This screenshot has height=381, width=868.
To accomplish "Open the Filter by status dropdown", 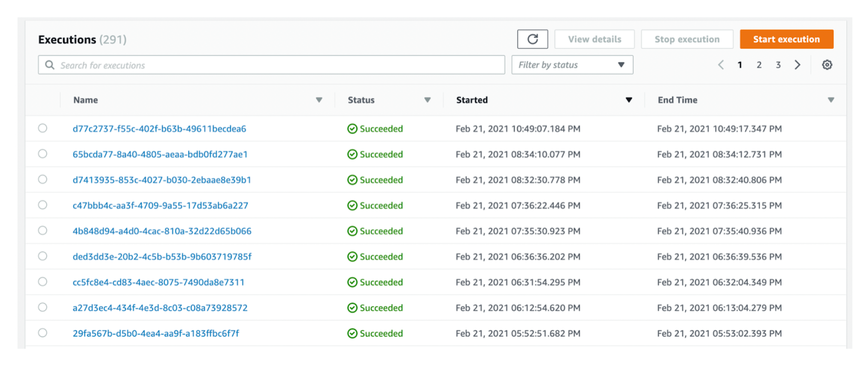I will 572,65.
